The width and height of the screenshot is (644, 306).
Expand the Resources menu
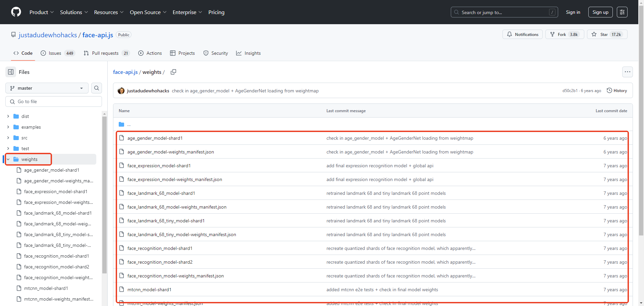109,12
